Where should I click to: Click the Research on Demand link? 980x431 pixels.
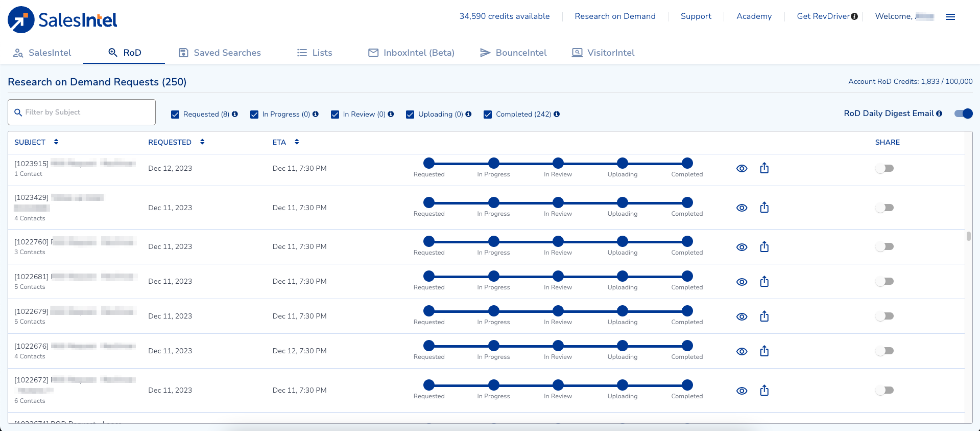(x=615, y=16)
